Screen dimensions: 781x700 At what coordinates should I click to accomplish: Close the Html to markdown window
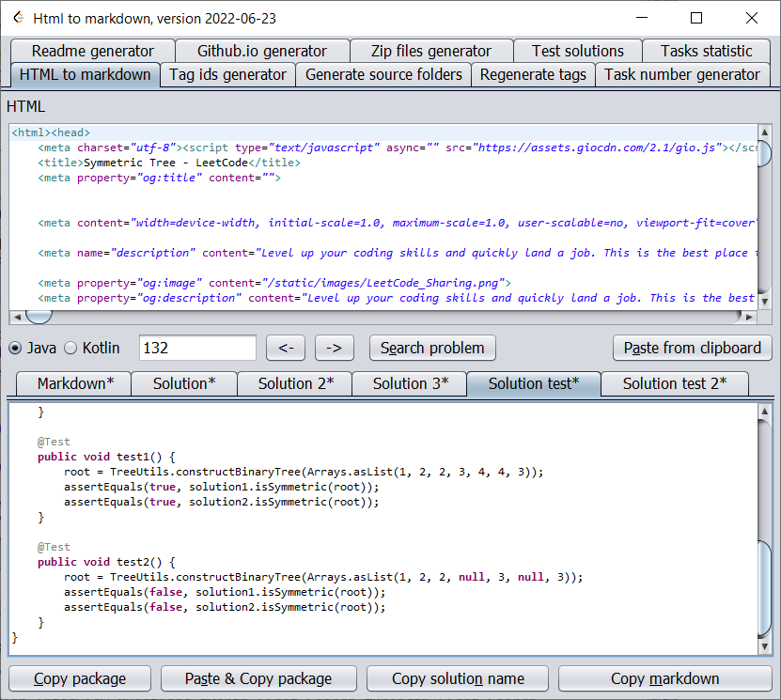(752, 18)
